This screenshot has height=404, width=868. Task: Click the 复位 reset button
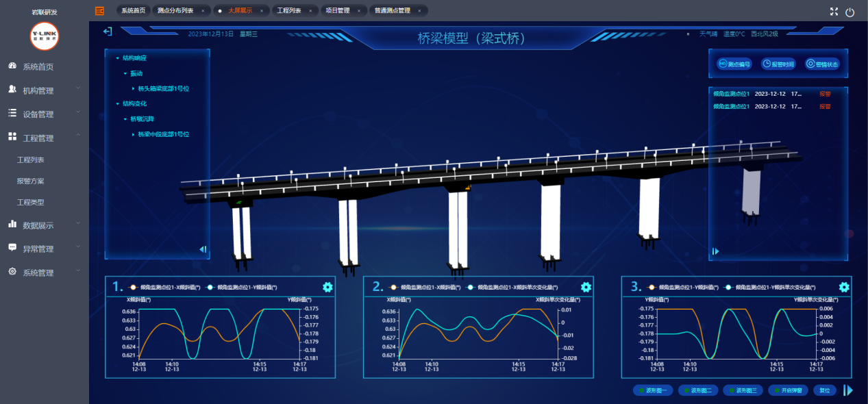click(825, 390)
